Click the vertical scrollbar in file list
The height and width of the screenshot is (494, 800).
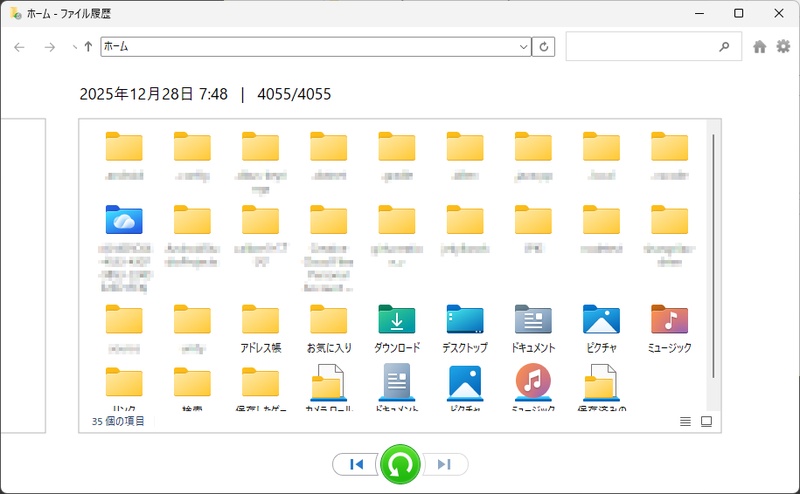coord(713,250)
